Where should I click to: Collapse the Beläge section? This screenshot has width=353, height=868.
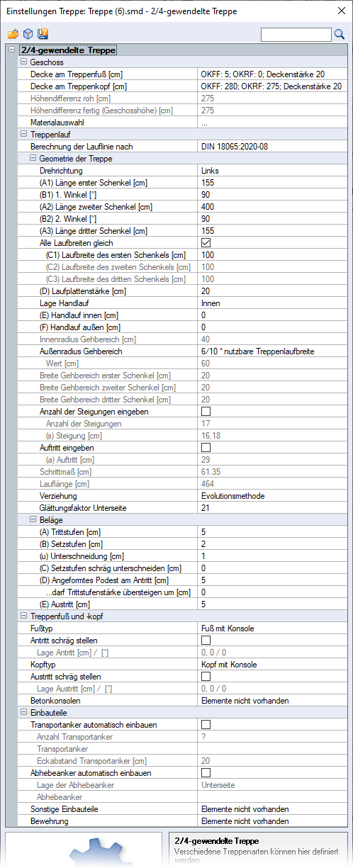pos(33,520)
